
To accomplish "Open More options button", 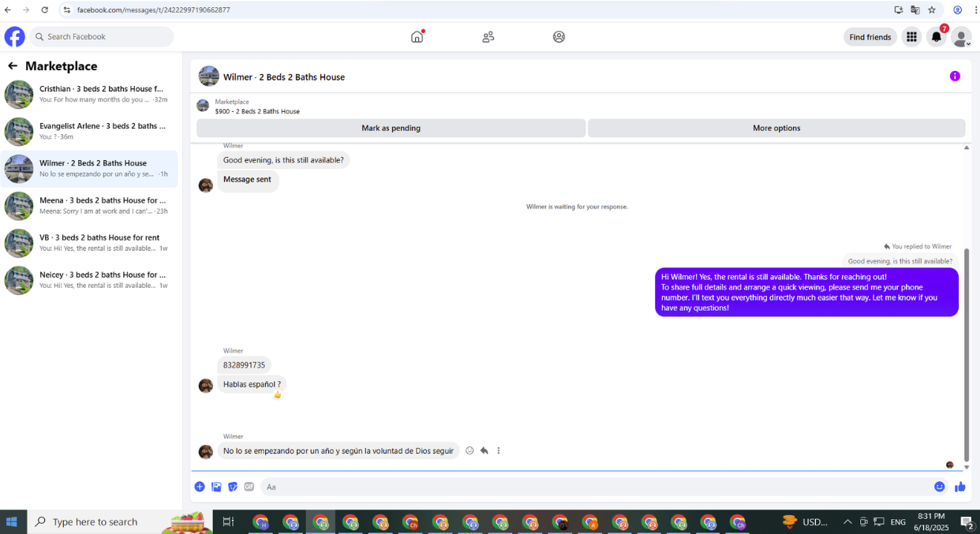I will click(776, 128).
